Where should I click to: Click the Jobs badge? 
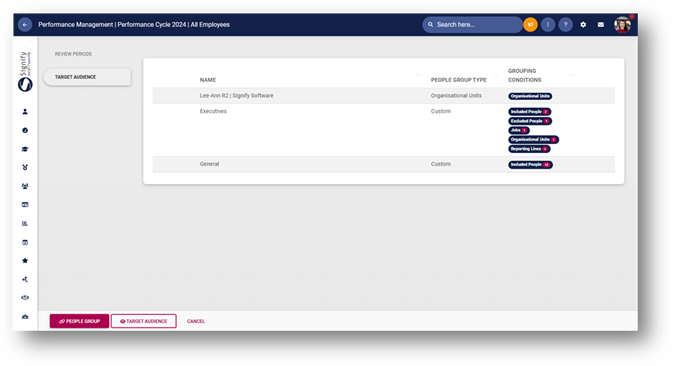pyautogui.click(x=519, y=130)
